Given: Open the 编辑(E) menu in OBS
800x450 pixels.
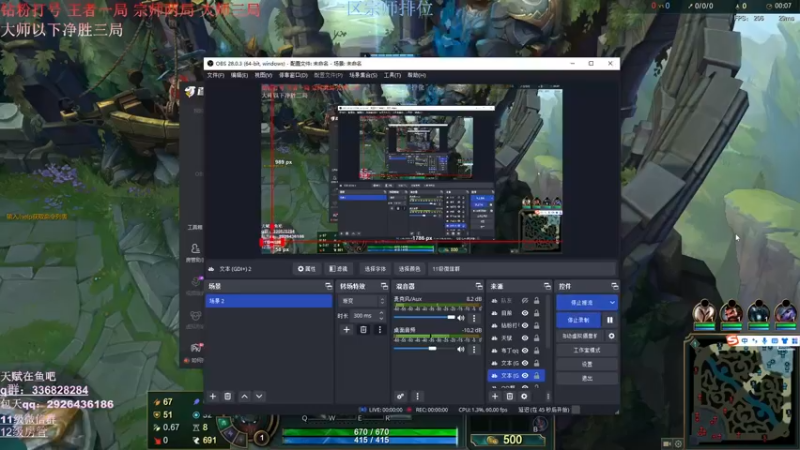Looking at the screenshot, I should (239, 75).
